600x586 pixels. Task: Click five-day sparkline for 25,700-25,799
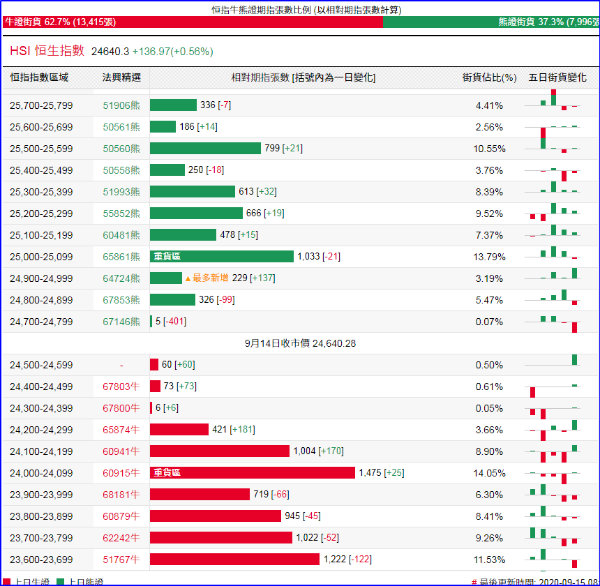point(553,100)
